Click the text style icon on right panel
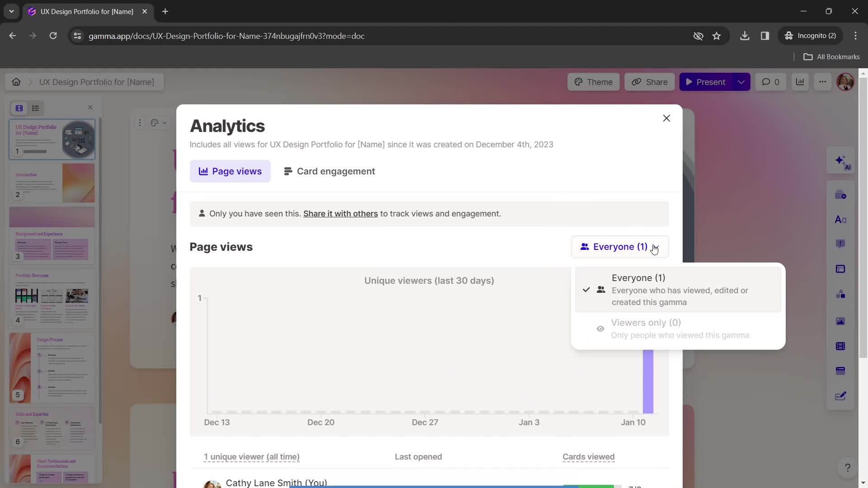The width and height of the screenshot is (868, 488). click(842, 220)
